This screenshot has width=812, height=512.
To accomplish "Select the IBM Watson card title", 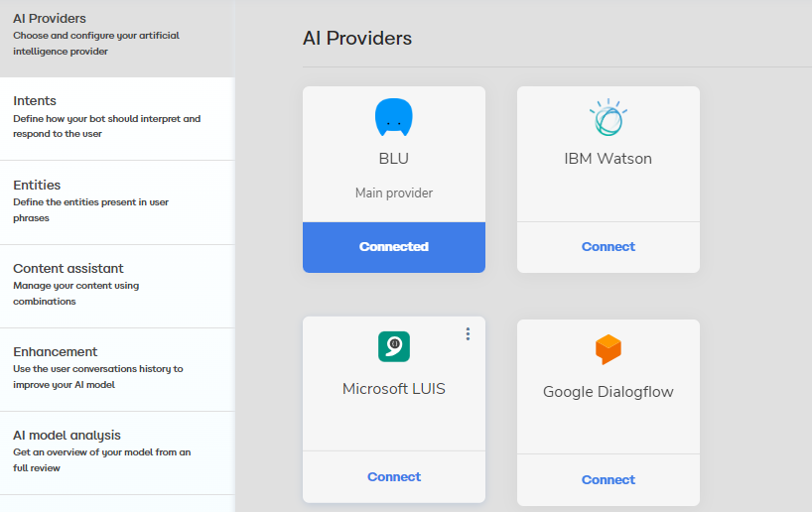I will 608,159.
